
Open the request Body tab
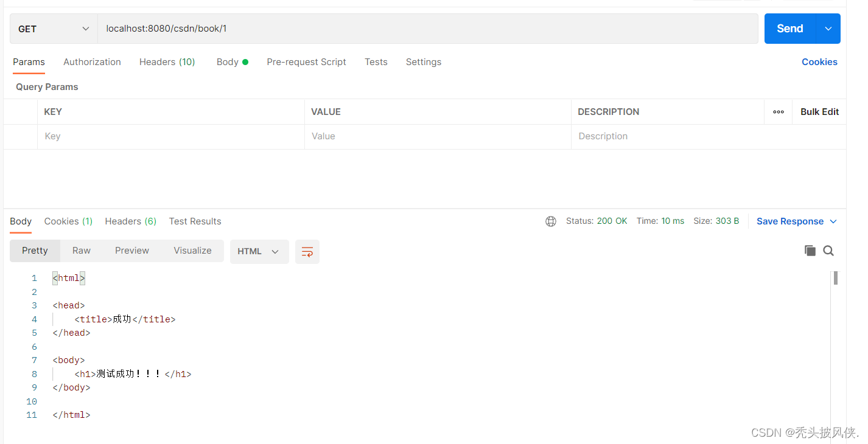(233, 62)
